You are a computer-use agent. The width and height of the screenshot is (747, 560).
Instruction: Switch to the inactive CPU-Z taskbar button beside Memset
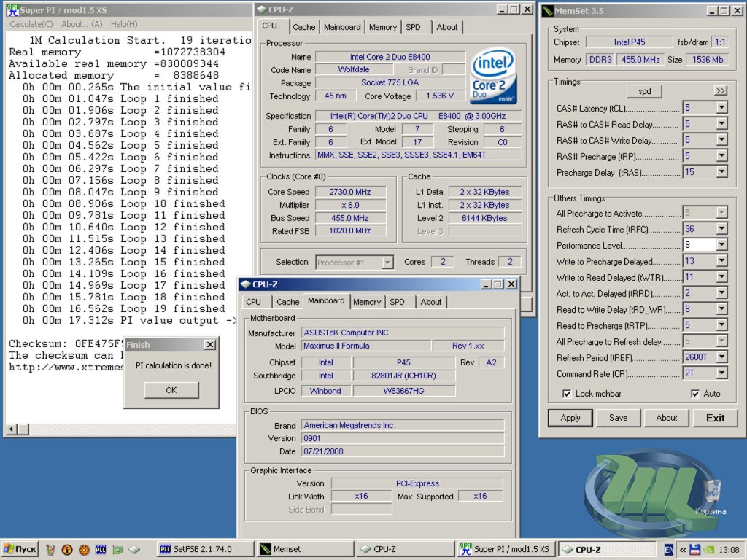coord(406,549)
